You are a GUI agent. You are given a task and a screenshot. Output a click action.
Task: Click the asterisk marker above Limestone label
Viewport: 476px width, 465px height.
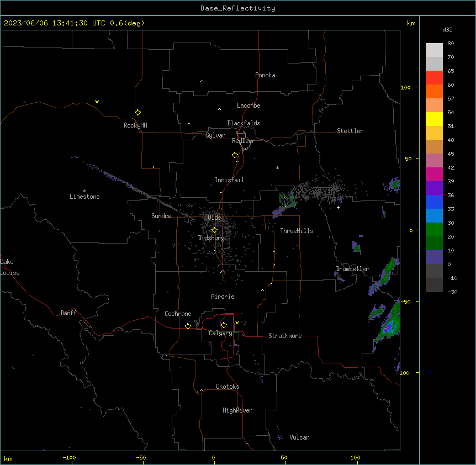pos(84,191)
